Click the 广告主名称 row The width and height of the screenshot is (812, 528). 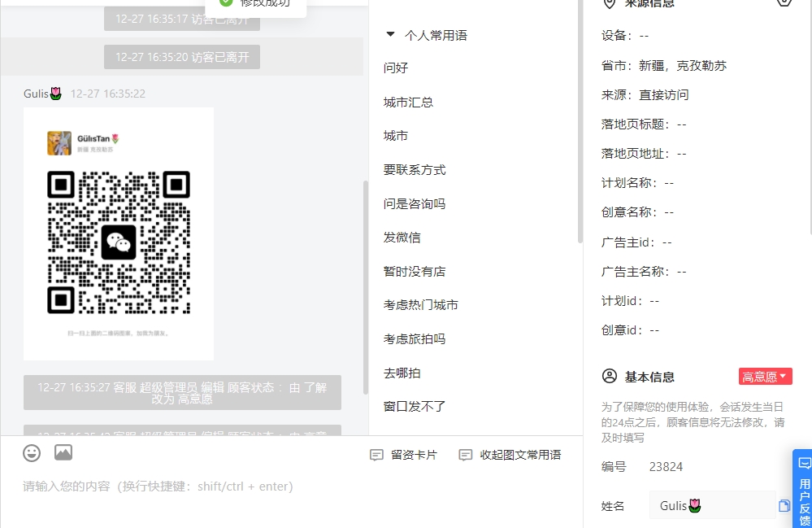tap(644, 272)
